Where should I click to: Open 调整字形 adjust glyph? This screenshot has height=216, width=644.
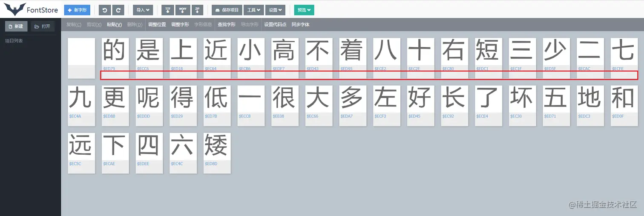(180, 25)
